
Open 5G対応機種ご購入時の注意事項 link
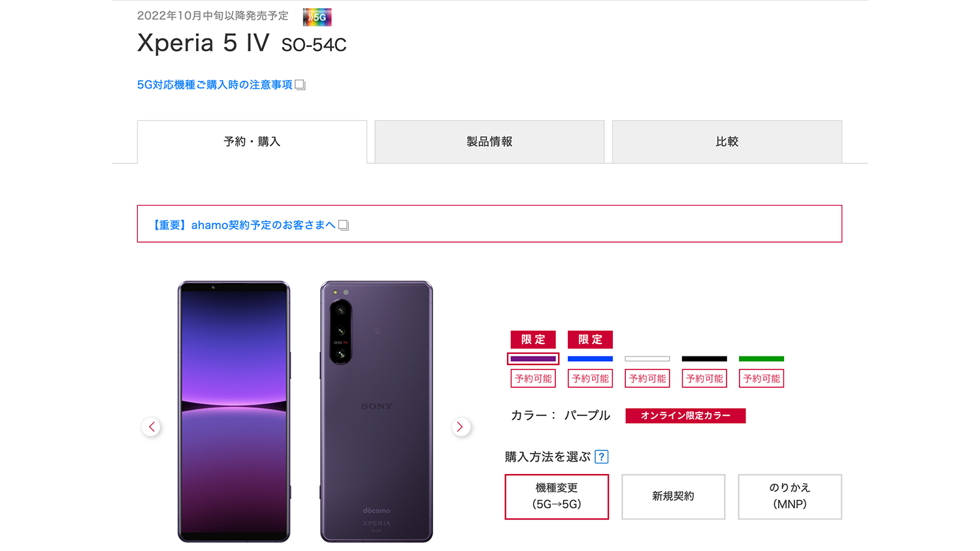215,85
